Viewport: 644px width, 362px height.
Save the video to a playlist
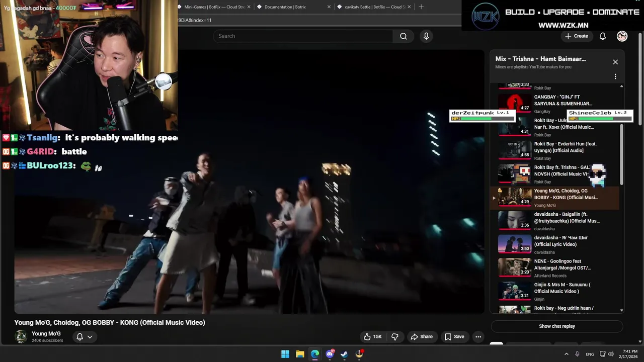[x=454, y=337]
